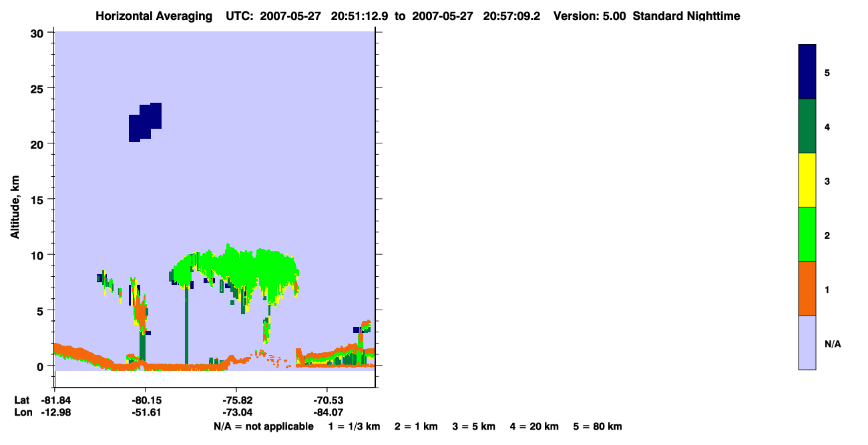Click latitude value -70.53
This screenshot has height=445, width=868.
[327, 400]
